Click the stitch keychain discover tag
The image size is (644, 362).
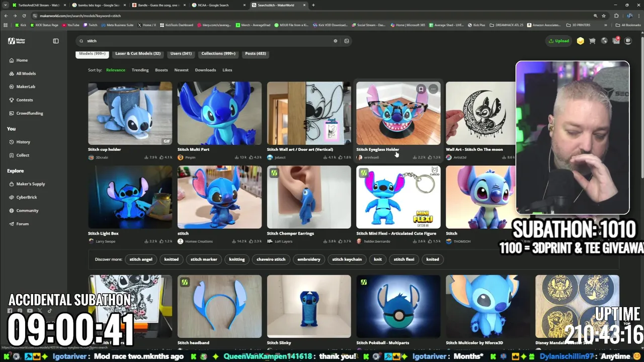pos(347,259)
